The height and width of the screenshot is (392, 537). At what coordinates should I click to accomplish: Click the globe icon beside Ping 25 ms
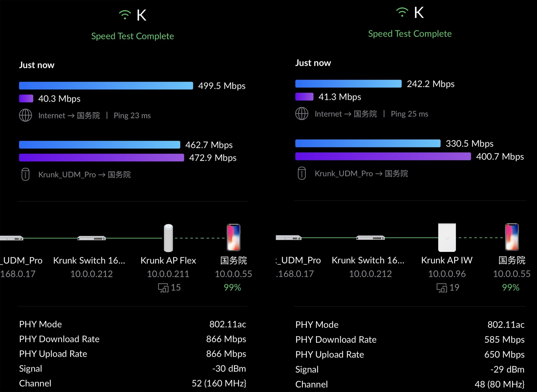(x=302, y=114)
